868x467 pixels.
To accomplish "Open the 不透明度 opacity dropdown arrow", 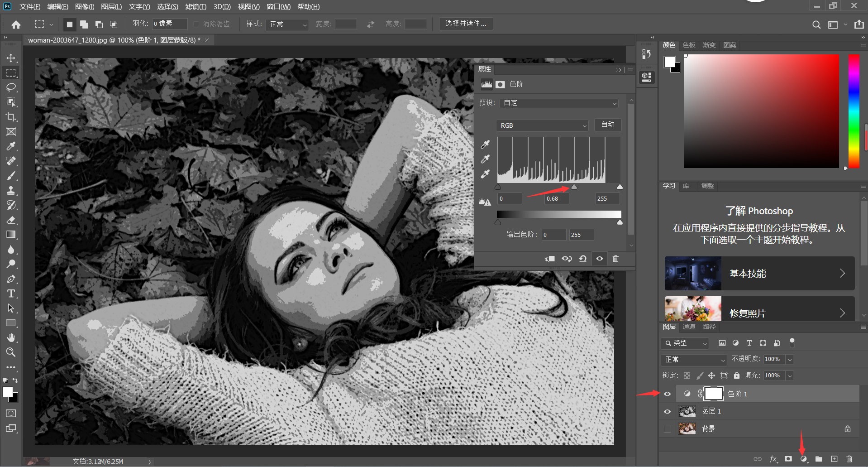I will pyautogui.click(x=790, y=359).
